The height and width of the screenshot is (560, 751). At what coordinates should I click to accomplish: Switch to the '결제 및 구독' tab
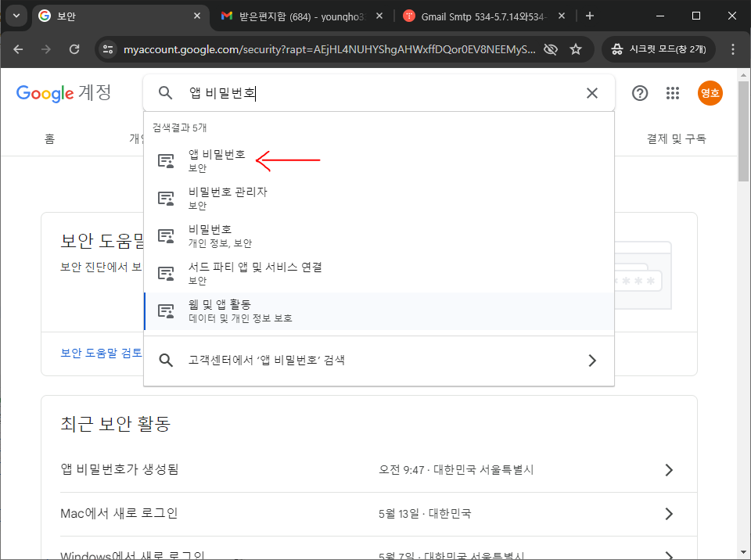click(676, 139)
